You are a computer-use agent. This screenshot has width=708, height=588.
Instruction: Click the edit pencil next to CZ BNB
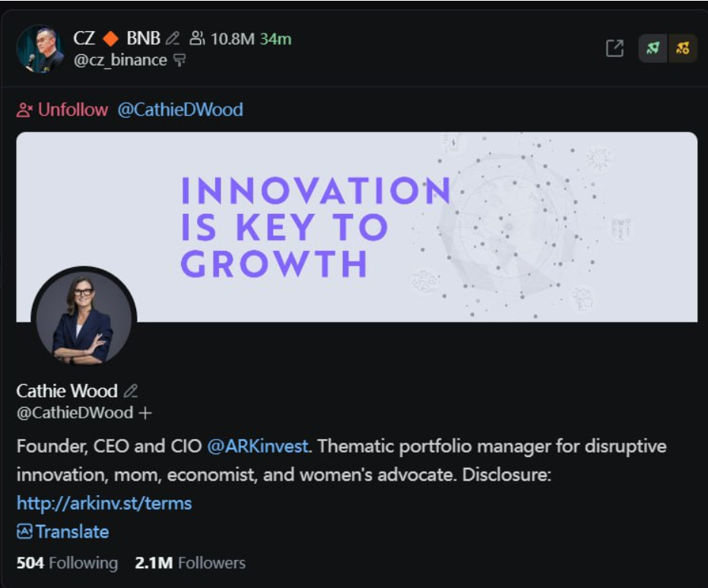(173, 38)
